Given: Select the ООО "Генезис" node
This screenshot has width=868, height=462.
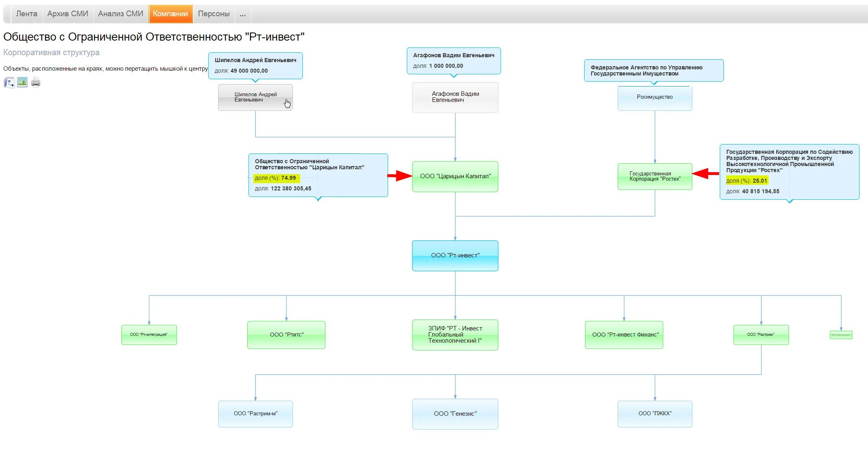Looking at the screenshot, I should 455,414.
